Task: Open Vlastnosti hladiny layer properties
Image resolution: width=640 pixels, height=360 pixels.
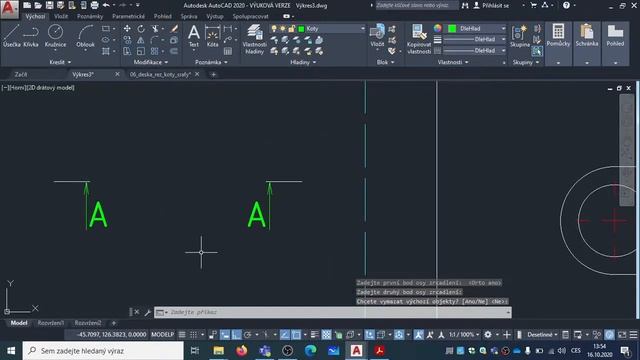Action: [x=255, y=39]
